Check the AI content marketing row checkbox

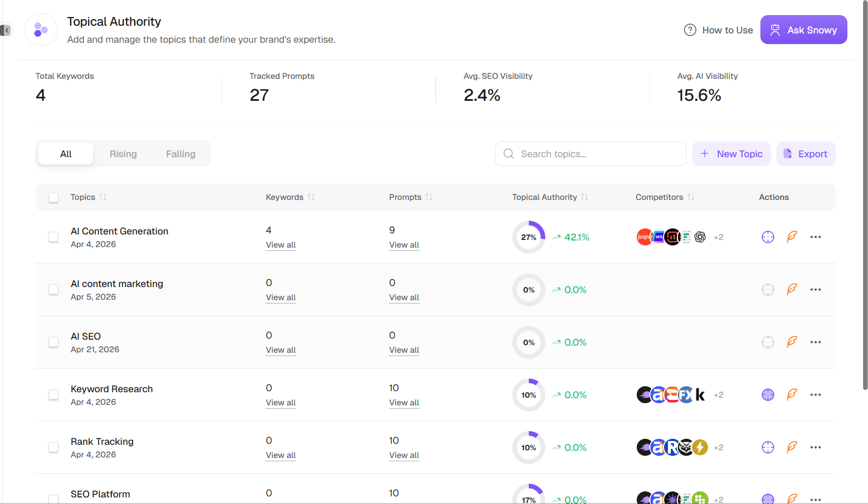point(53,289)
